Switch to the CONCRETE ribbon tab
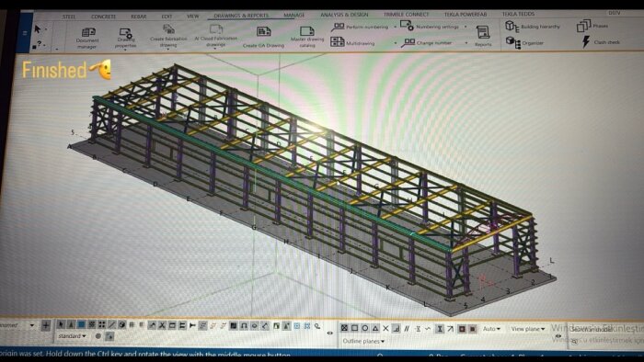The image size is (644, 362). [x=103, y=17]
